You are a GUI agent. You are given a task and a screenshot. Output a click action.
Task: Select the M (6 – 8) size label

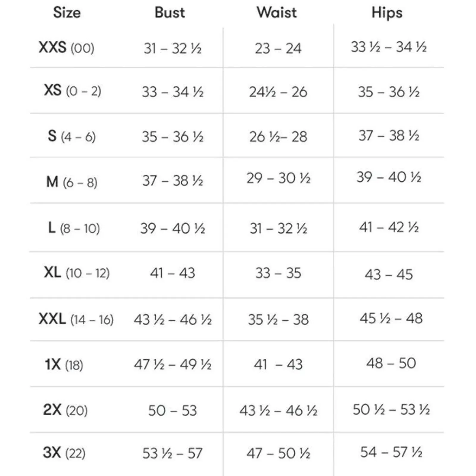coord(72,182)
